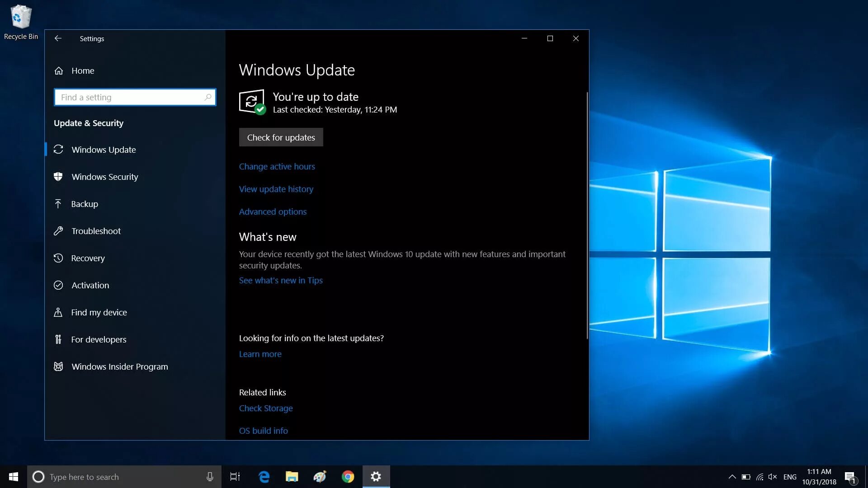Open Activation settings
868x488 pixels.
pos(90,284)
